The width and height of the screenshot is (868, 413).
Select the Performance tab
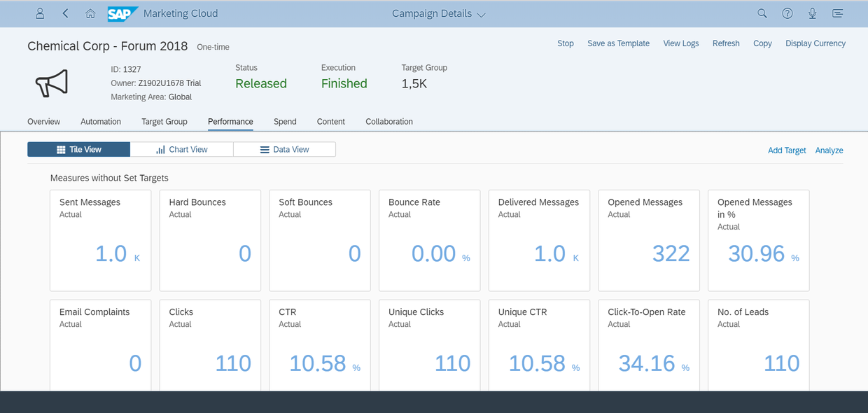230,121
